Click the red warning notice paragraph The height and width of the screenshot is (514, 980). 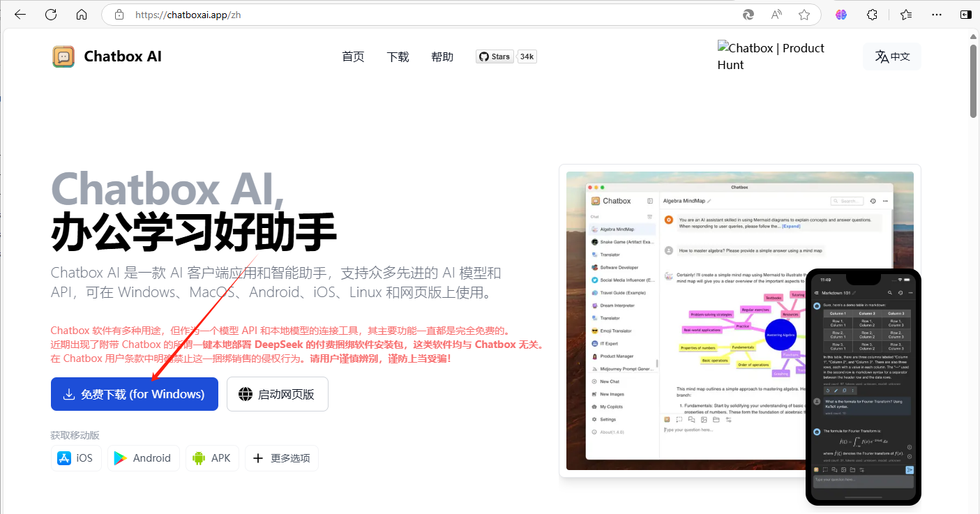(x=297, y=345)
